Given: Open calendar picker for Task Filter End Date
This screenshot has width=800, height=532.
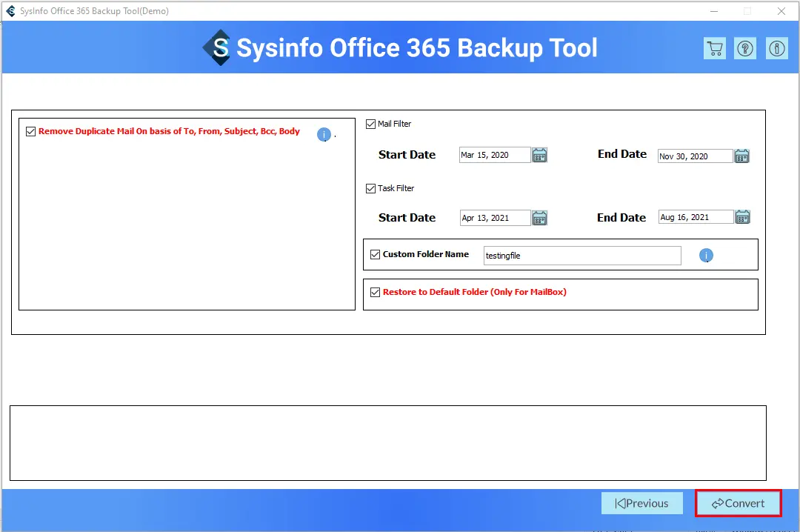Looking at the screenshot, I should (742, 217).
